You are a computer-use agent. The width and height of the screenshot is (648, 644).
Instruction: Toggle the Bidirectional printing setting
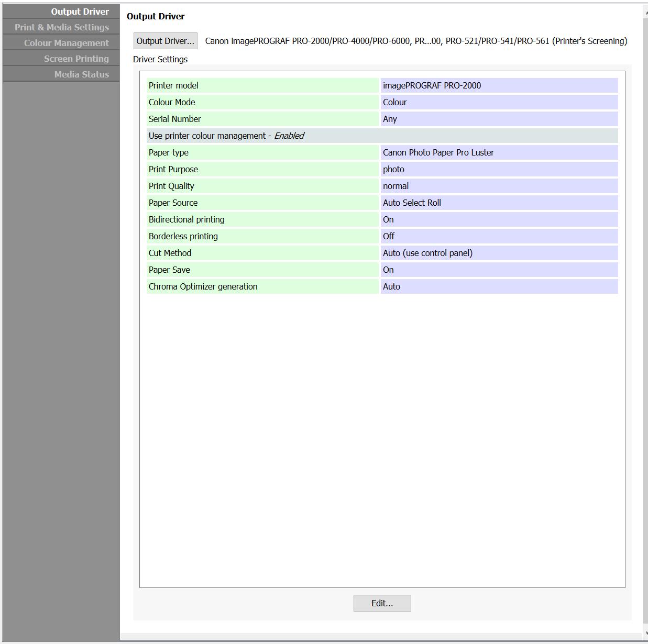tap(262, 219)
